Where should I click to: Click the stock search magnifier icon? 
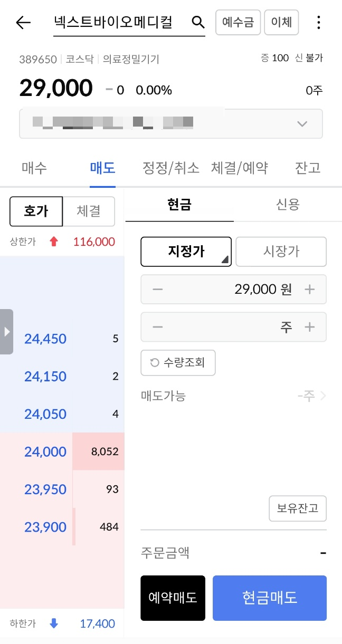(197, 22)
